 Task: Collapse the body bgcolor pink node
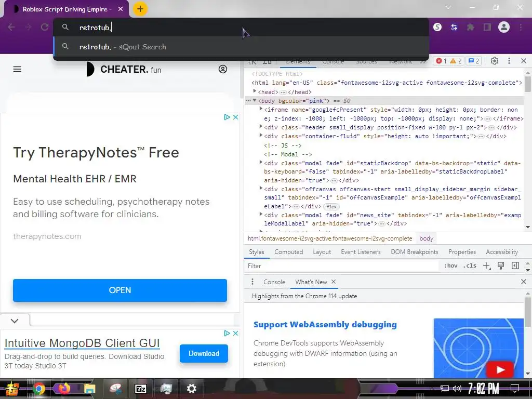[x=255, y=100]
